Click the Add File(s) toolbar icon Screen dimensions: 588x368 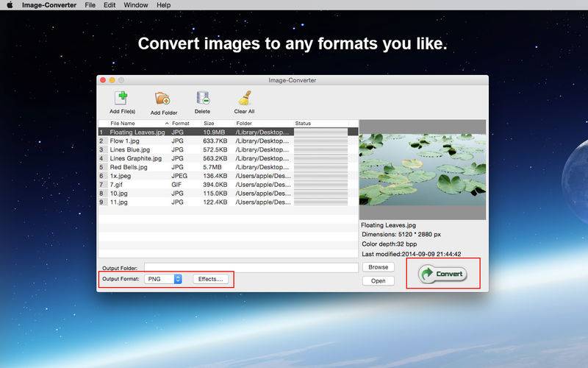click(120, 99)
